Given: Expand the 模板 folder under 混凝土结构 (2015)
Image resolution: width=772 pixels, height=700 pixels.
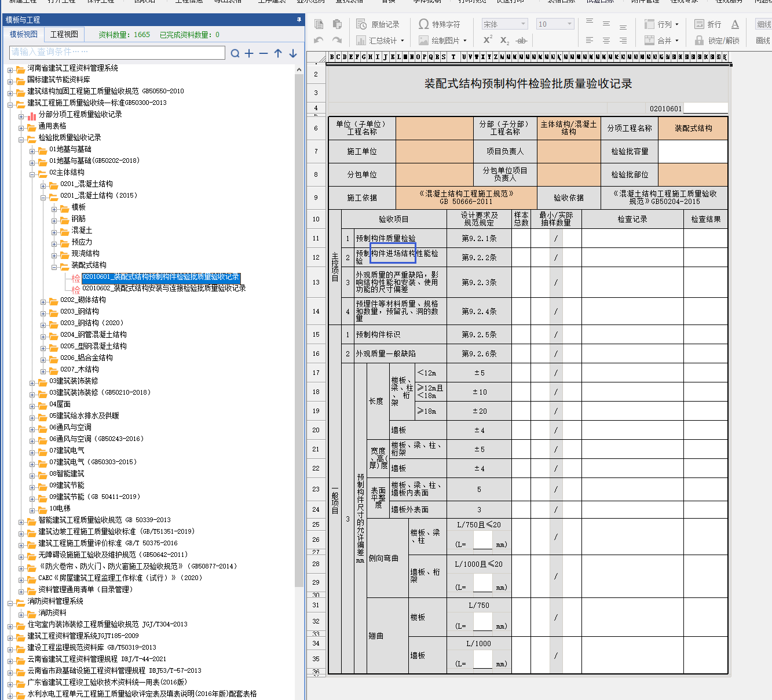Looking at the screenshot, I should coord(54,209).
